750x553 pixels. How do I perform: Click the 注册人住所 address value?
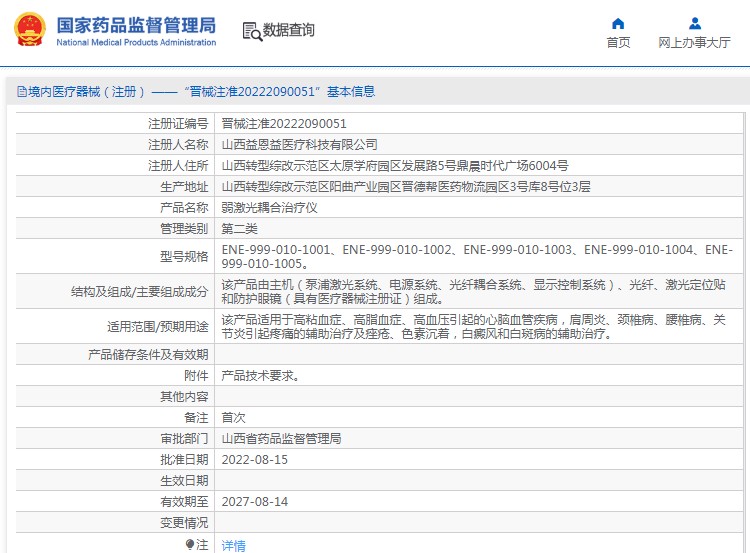click(395, 166)
